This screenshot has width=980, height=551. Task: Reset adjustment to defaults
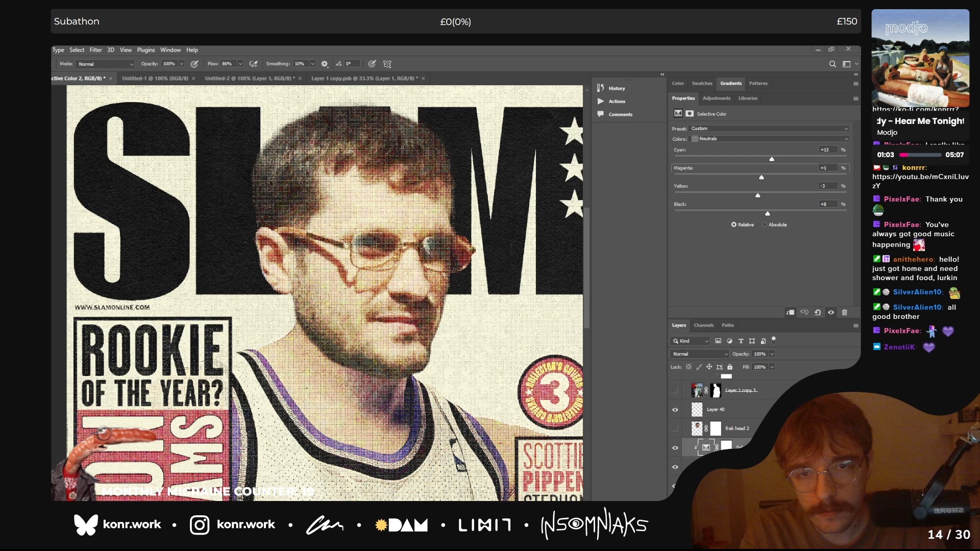pyautogui.click(x=818, y=312)
